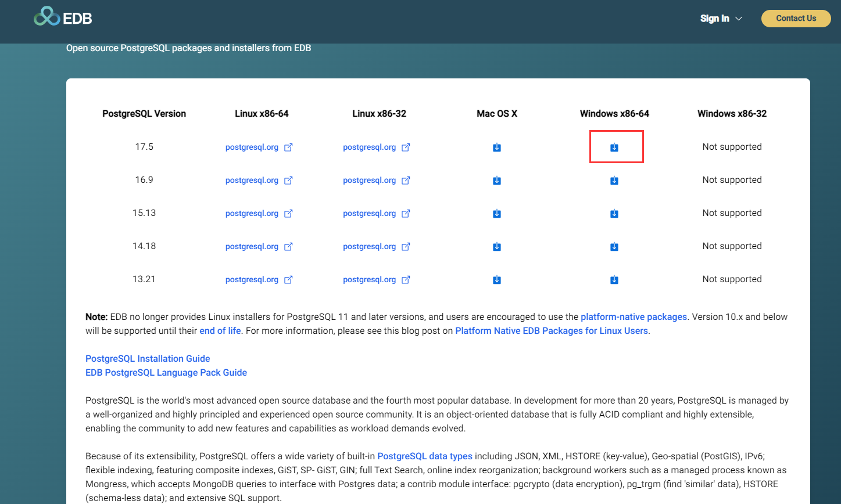The width and height of the screenshot is (841, 504).
Task: Click the EDB logo in the header
Action: click(63, 17)
